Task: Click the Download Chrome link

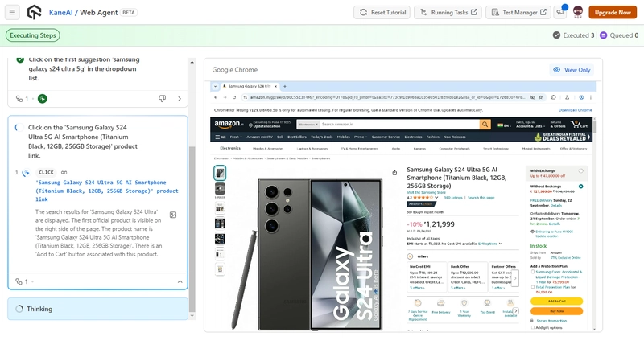Action: pos(575,110)
